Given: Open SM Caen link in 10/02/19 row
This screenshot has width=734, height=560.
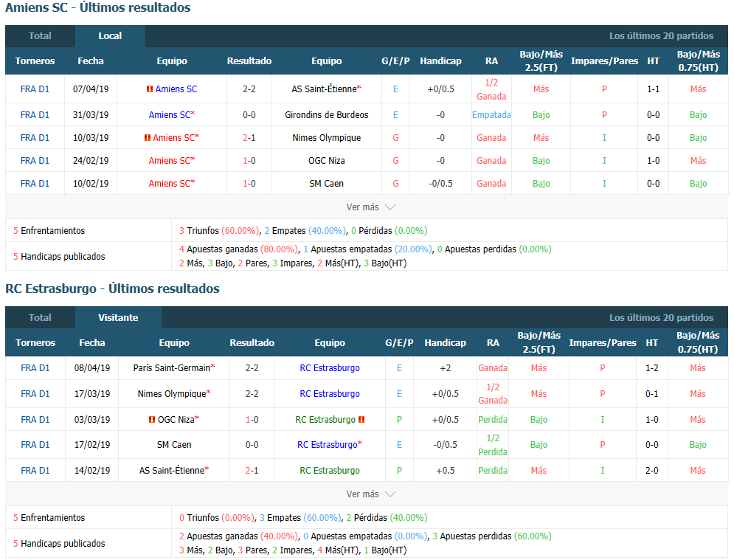Looking at the screenshot, I should click(326, 184).
